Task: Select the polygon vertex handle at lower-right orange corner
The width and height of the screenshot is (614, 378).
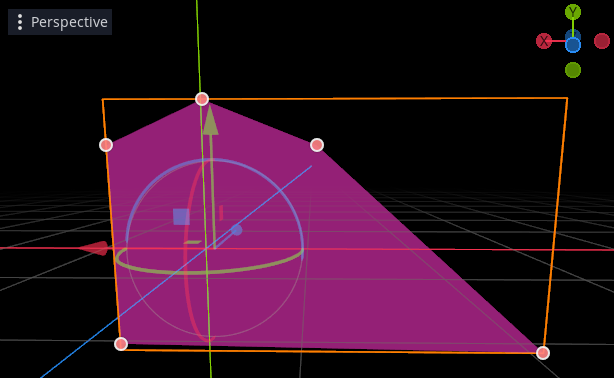Action: pyautogui.click(x=542, y=353)
